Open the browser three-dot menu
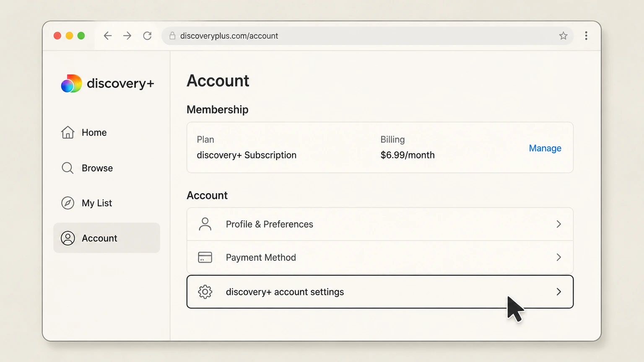The image size is (644, 362). pyautogui.click(x=586, y=36)
